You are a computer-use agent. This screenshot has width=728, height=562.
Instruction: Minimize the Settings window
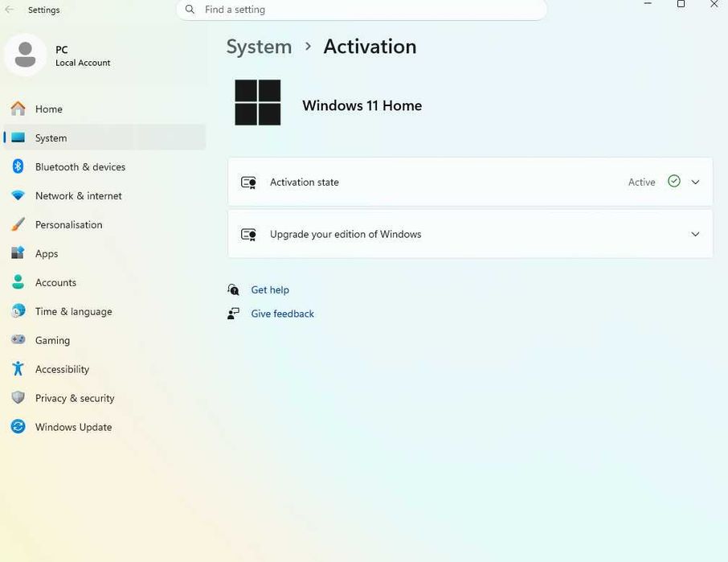pyautogui.click(x=648, y=4)
